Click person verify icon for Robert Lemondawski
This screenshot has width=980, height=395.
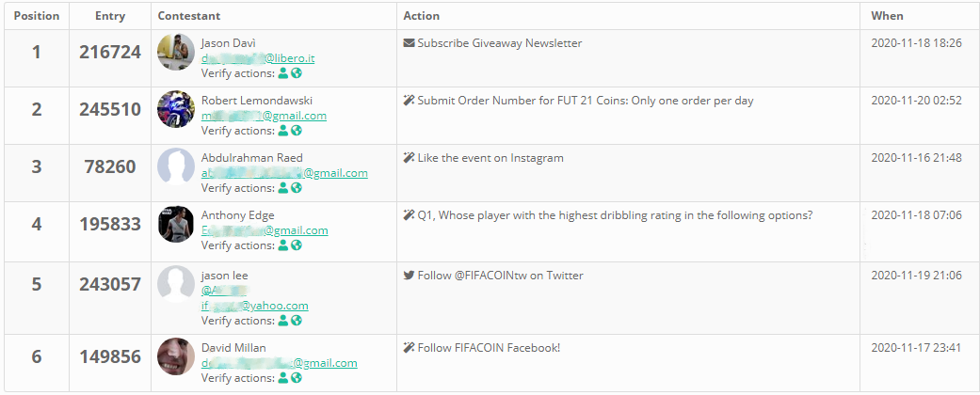pos(283,131)
